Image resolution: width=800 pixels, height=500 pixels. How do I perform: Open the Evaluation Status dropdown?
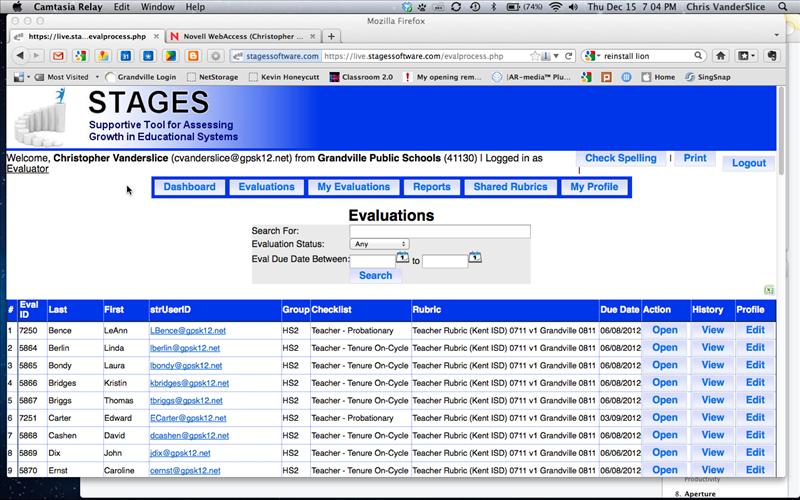click(379, 244)
